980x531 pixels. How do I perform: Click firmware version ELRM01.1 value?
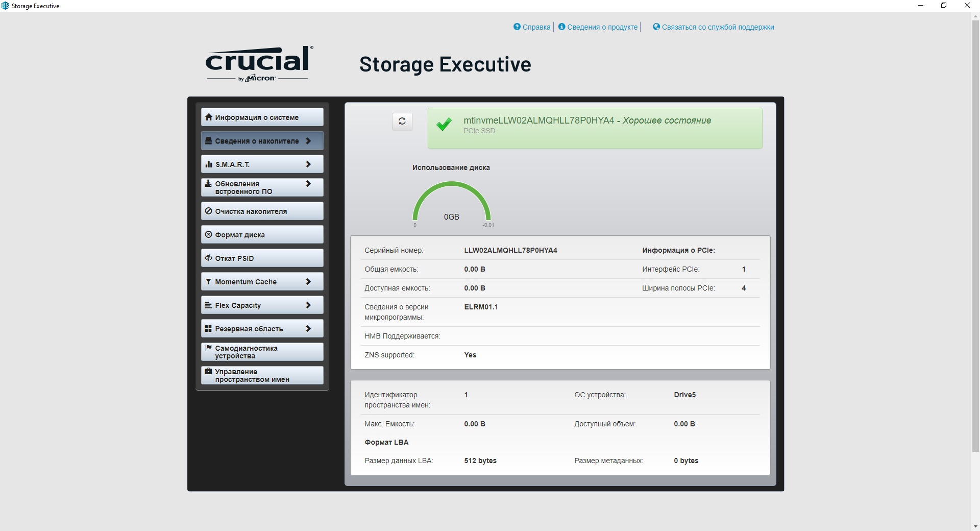tap(481, 307)
